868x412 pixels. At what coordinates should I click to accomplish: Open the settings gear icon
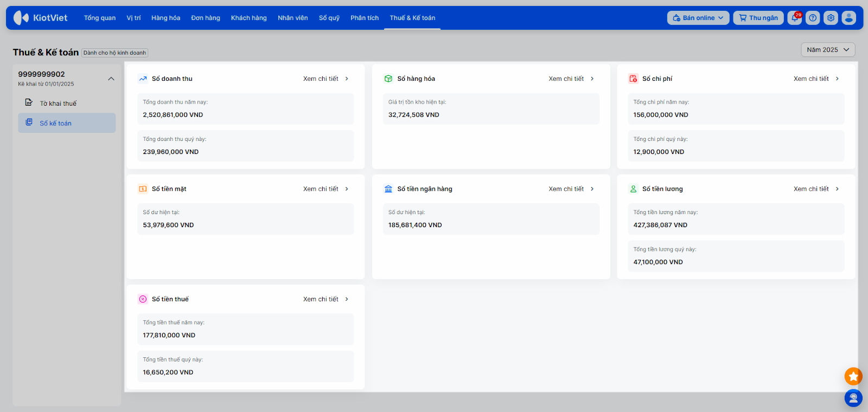[831, 18]
